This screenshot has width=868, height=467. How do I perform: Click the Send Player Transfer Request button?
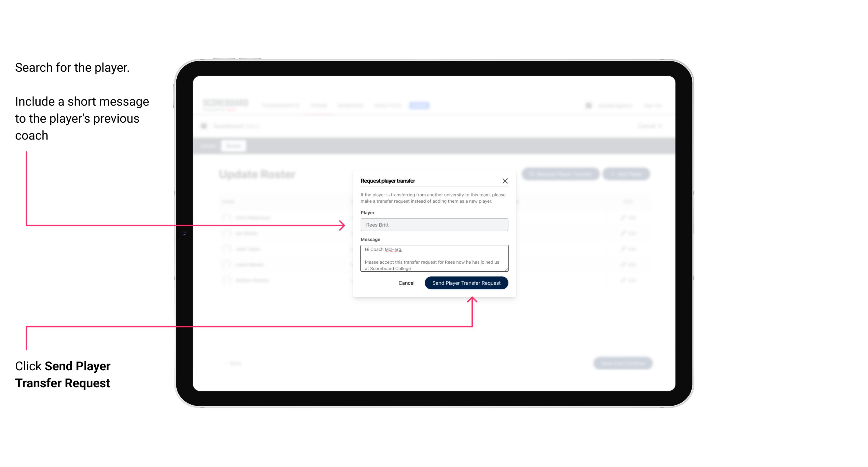pyautogui.click(x=467, y=282)
